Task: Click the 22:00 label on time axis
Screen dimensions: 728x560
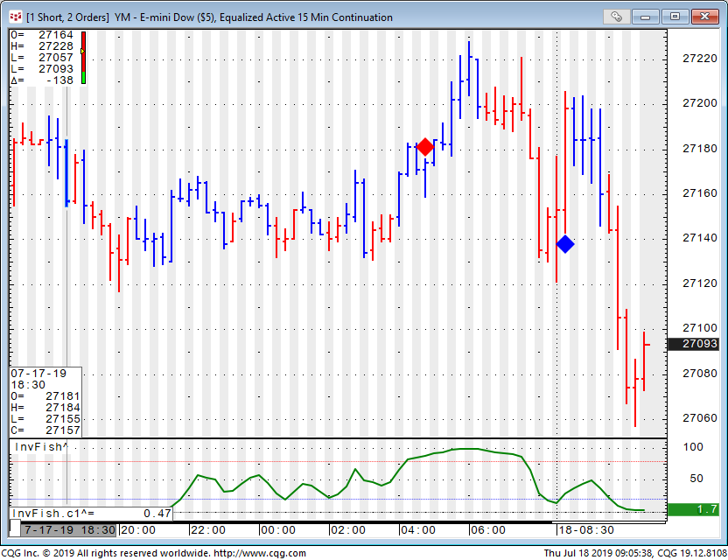Action: click(x=207, y=530)
